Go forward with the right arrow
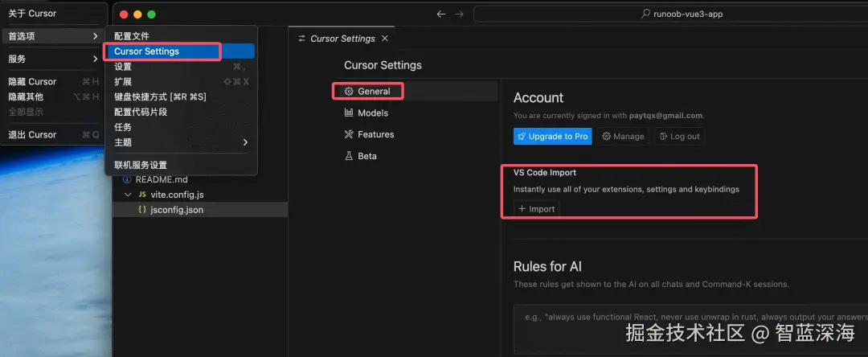Viewport: 868px width, 357px height. (459, 14)
